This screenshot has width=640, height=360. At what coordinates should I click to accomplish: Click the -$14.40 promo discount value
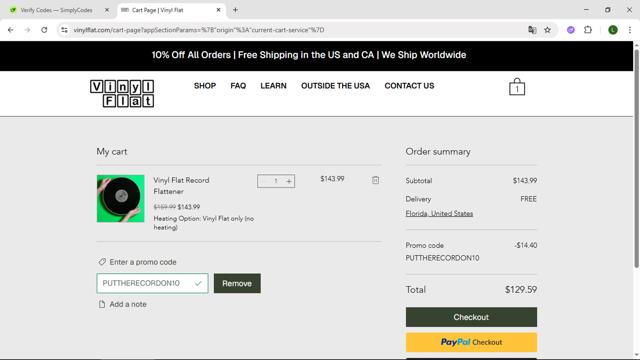[526, 245]
